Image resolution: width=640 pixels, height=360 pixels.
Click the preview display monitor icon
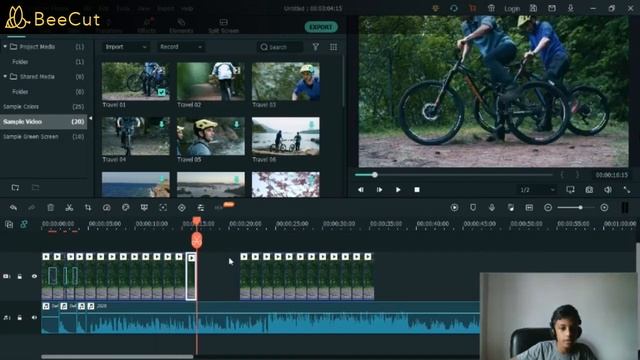tap(570, 190)
